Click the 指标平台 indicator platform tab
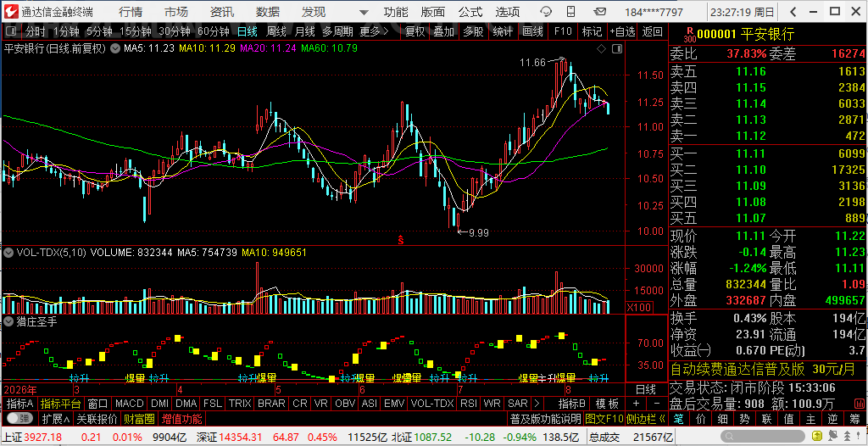Image resolution: width=868 pixels, height=446 pixels. [x=60, y=404]
